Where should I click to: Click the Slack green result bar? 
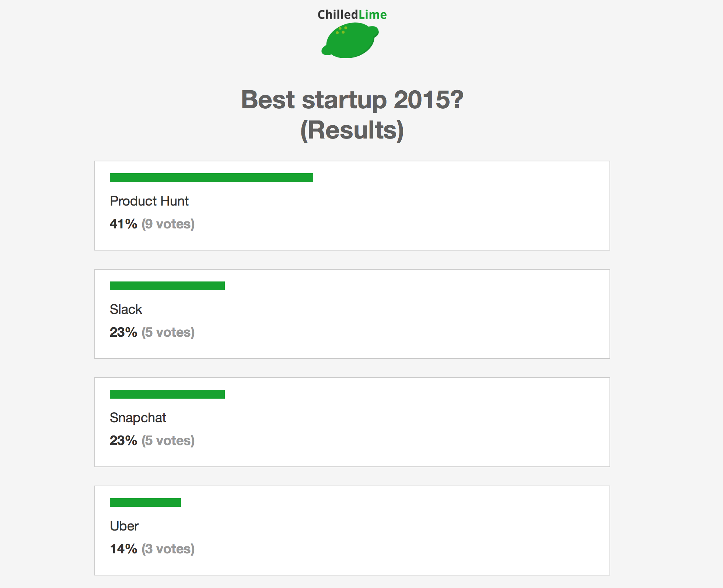pyautogui.click(x=167, y=286)
